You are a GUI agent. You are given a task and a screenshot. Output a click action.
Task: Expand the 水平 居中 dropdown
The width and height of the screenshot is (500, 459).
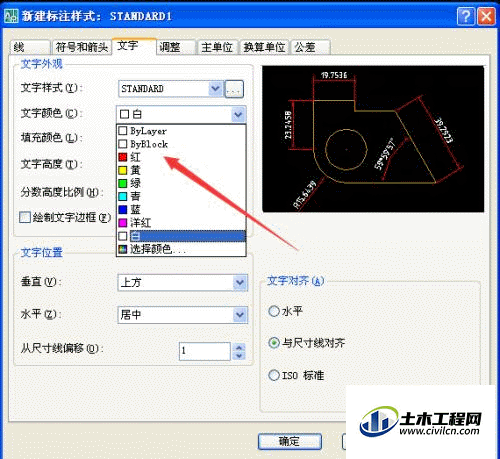[240, 315]
